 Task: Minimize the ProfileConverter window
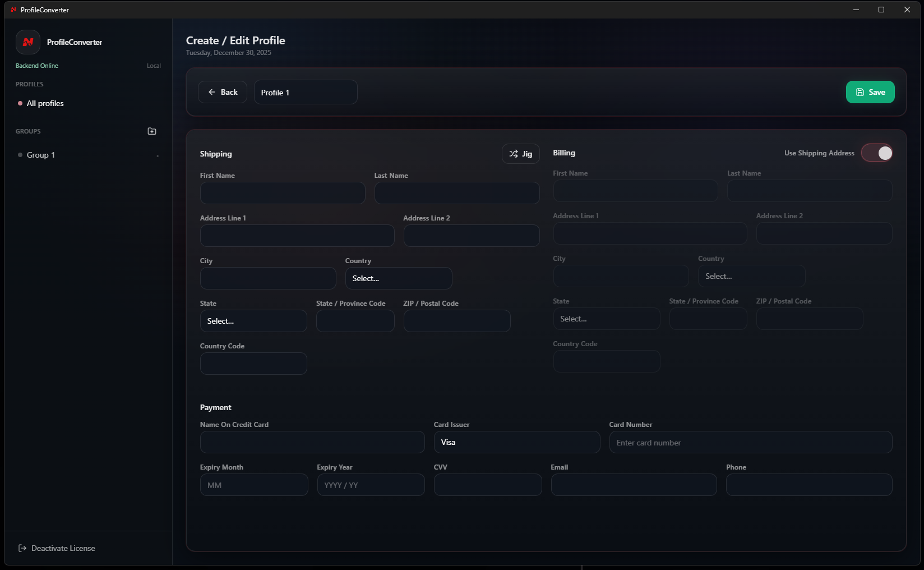click(856, 10)
